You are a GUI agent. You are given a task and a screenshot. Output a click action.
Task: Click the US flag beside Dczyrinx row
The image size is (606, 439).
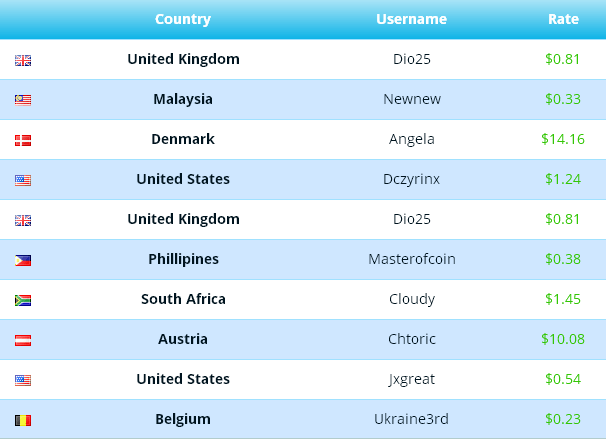[x=23, y=180]
